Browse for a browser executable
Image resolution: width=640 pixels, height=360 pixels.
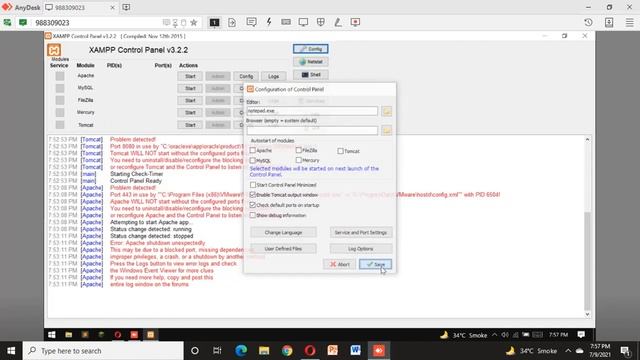[x=386, y=131]
